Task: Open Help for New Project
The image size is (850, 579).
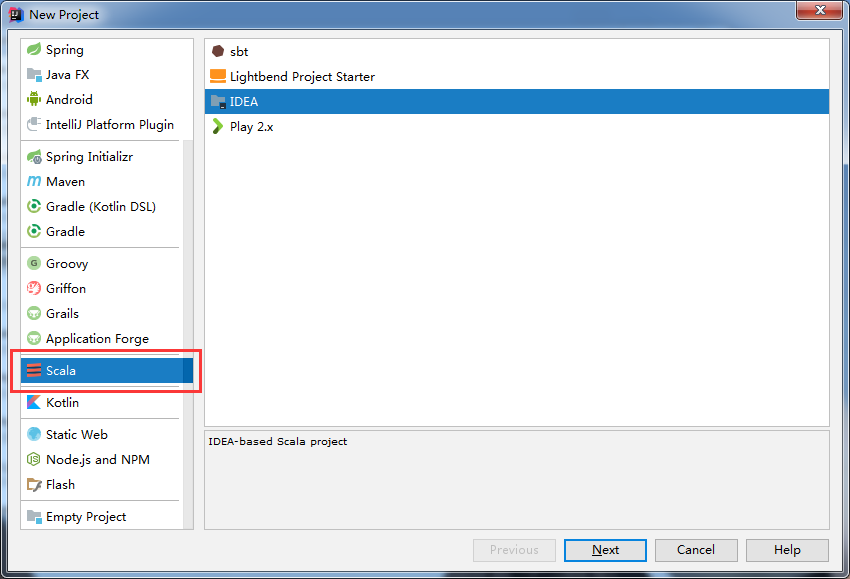Action: [787, 550]
